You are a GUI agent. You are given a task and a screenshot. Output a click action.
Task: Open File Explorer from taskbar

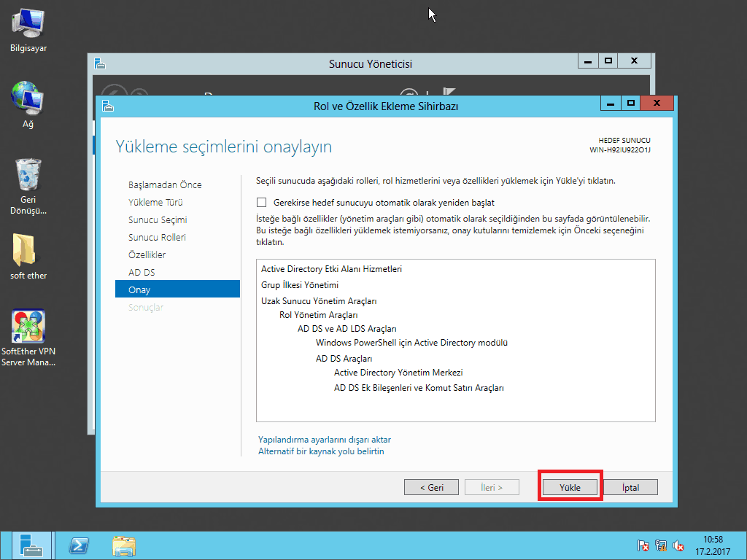[x=124, y=545]
